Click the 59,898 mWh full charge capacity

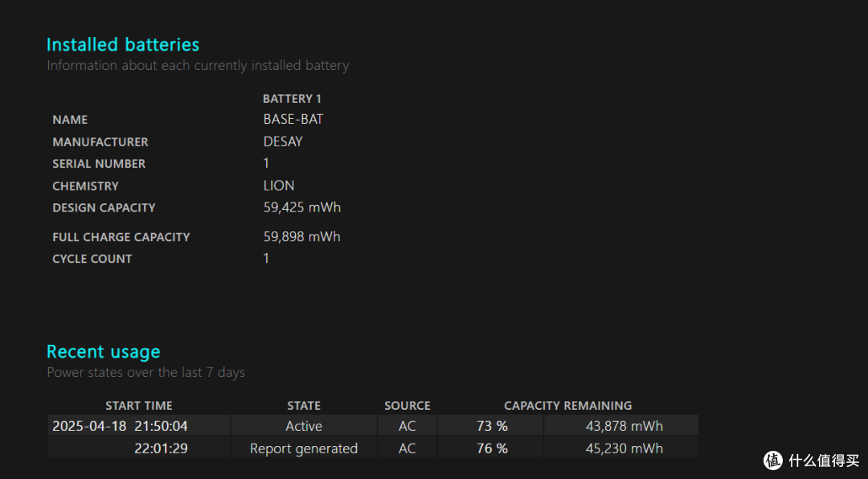click(301, 237)
